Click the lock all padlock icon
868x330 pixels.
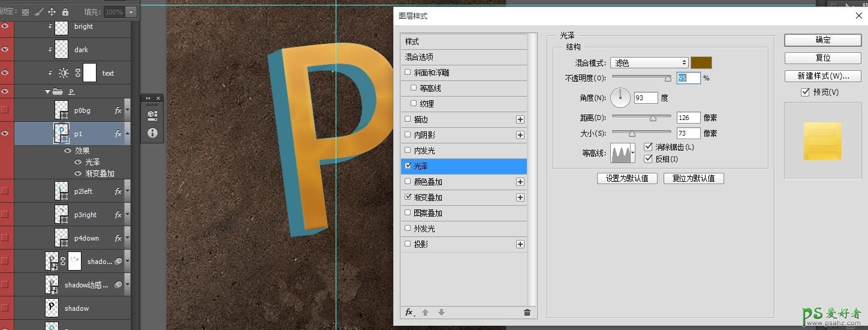(x=65, y=12)
